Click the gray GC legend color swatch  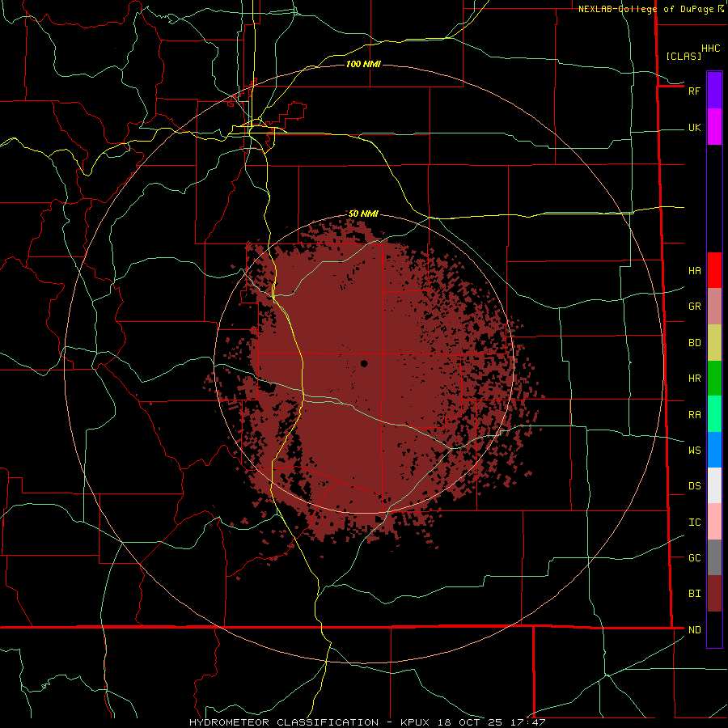pyautogui.click(x=714, y=557)
